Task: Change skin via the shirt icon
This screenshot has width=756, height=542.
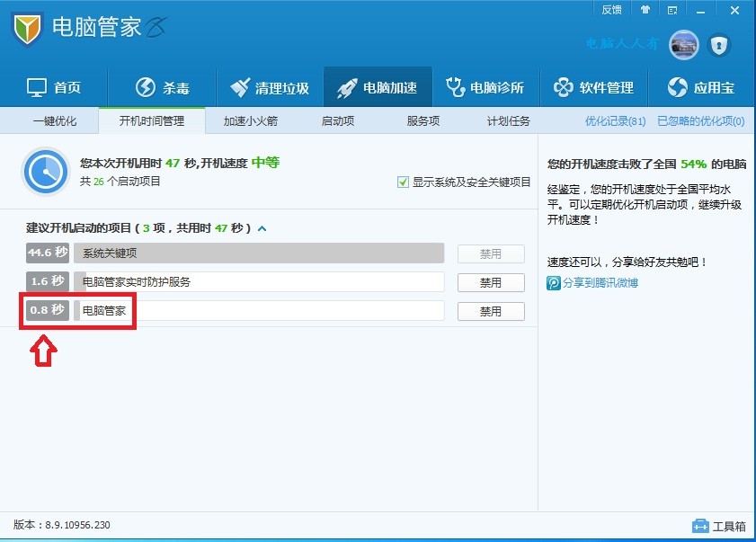Action: [644, 10]
